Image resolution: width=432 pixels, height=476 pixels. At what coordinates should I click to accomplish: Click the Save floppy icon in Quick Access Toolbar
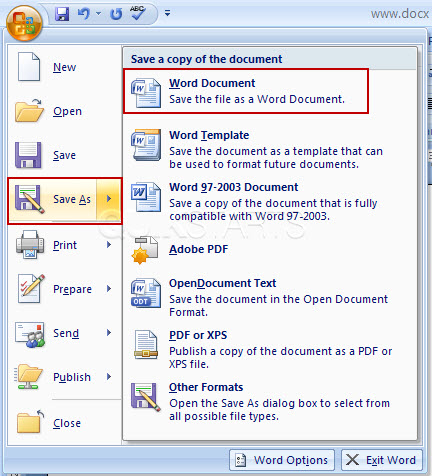pos(62,14)
